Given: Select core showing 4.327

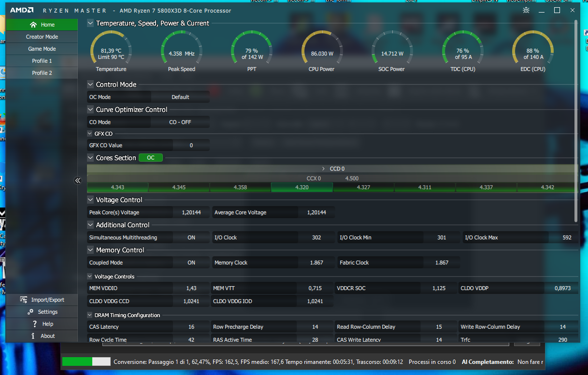Looking at the screenshot, I should coord(363,187).
